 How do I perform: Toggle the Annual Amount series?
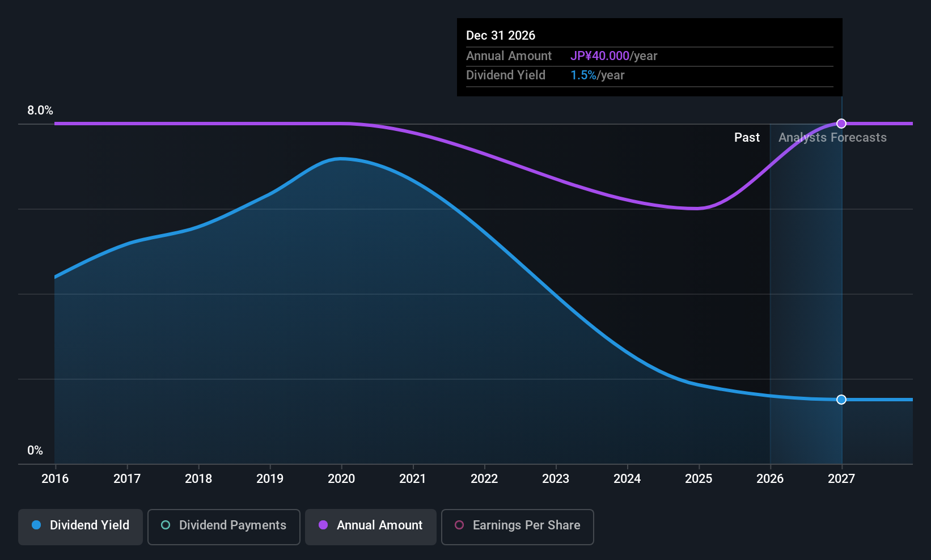pos(371,527)
